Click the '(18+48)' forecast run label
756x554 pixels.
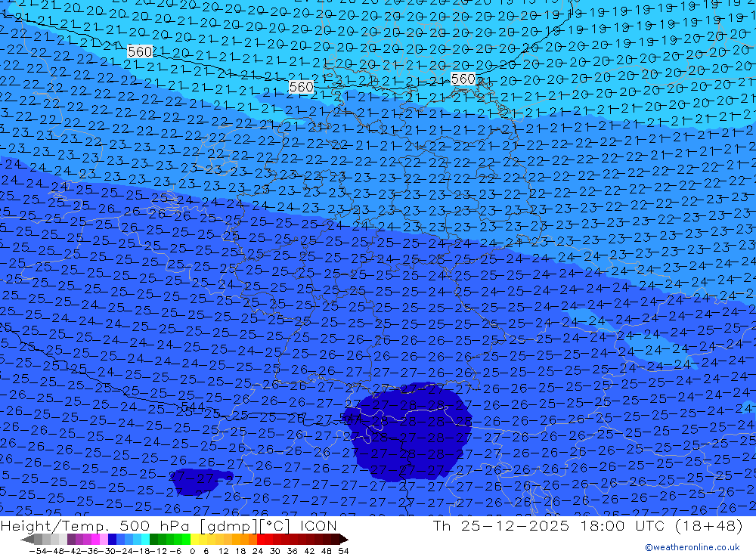pyautogui.click(x=709, y=525)
